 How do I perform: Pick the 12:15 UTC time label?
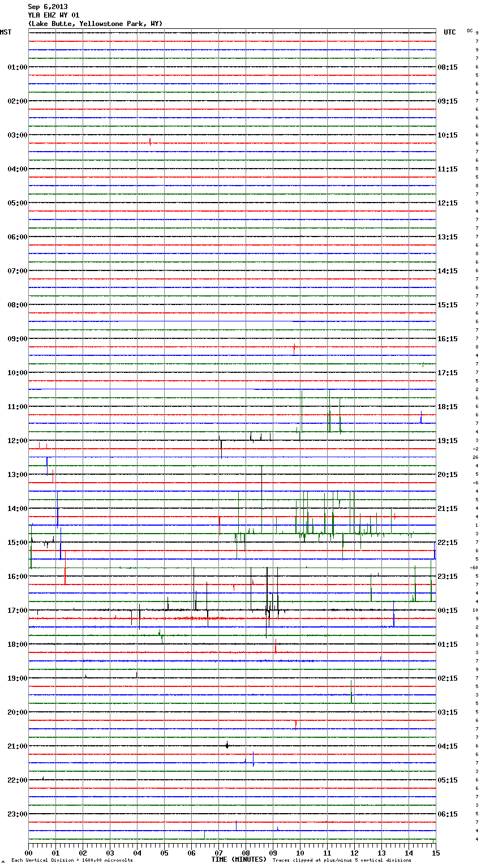click(448, 203)
